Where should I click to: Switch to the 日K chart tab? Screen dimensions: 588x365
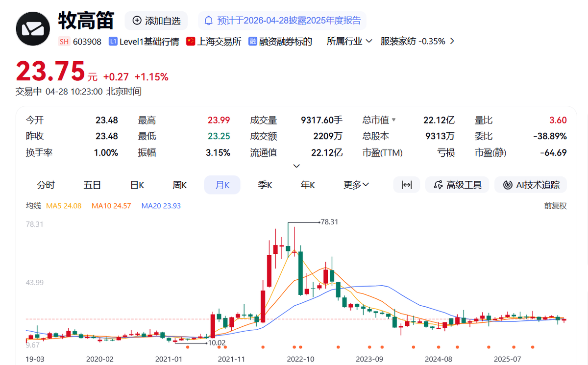pyautogui.click(x=137, y=185)
